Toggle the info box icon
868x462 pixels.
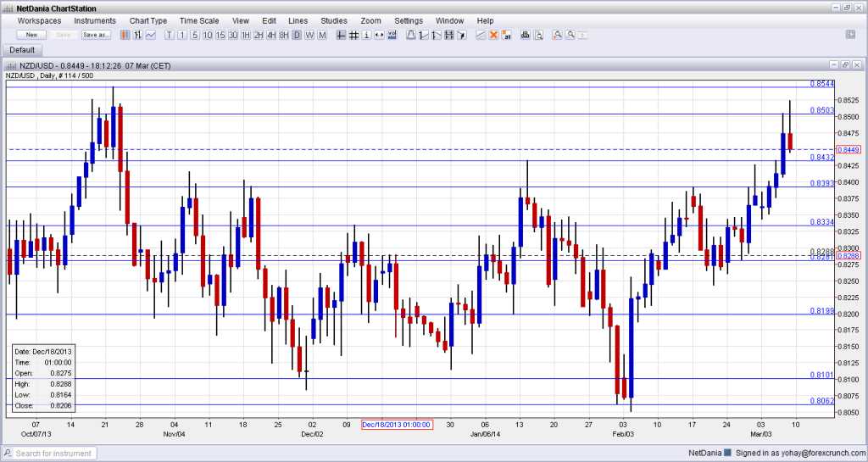tap(366, 35)
